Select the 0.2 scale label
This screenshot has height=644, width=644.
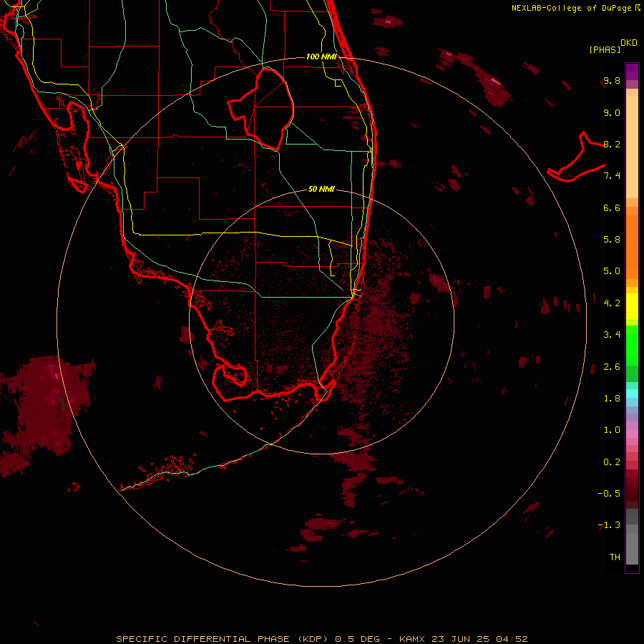tap(612, 462)
